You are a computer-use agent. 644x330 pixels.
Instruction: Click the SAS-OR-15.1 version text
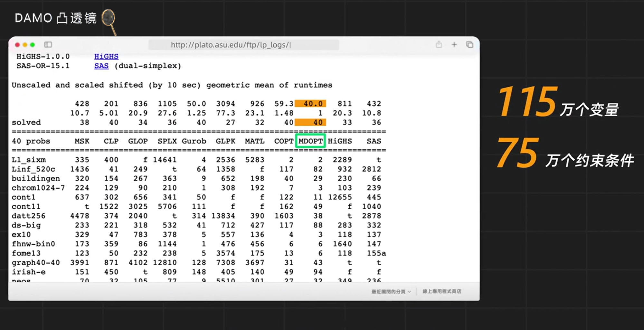43,66
